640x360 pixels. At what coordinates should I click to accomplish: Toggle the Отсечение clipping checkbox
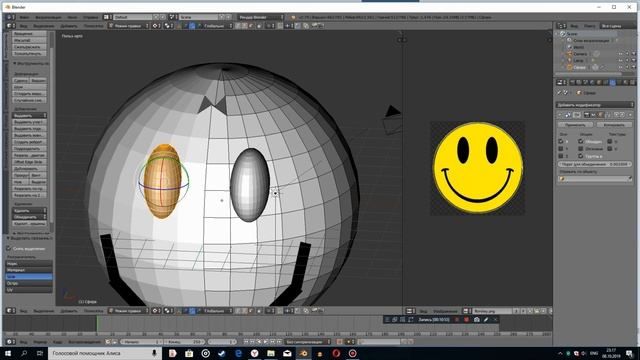click(x=580, y=149)
